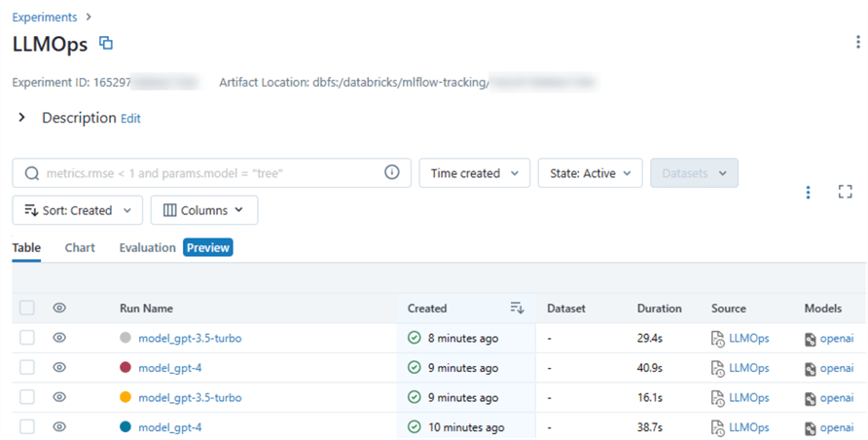Open openai model link of 29.4s run
This screenshot has width=868, height=440.
[837, 338]
